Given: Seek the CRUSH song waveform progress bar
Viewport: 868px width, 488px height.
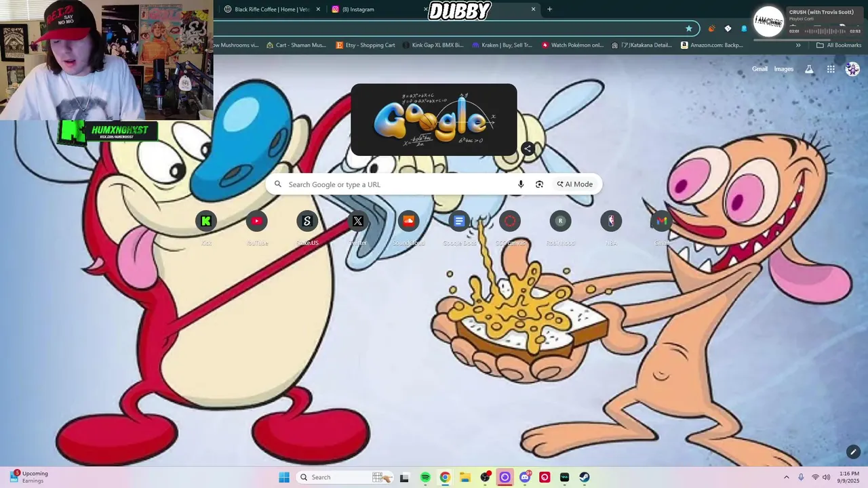Looking at the screenshot, I should pyautogui.click(x=825, y=31).
